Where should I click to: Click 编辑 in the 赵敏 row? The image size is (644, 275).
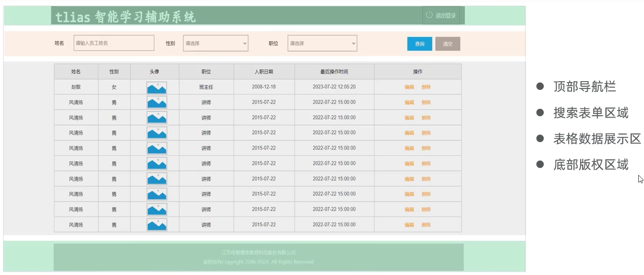click(409, 87)
